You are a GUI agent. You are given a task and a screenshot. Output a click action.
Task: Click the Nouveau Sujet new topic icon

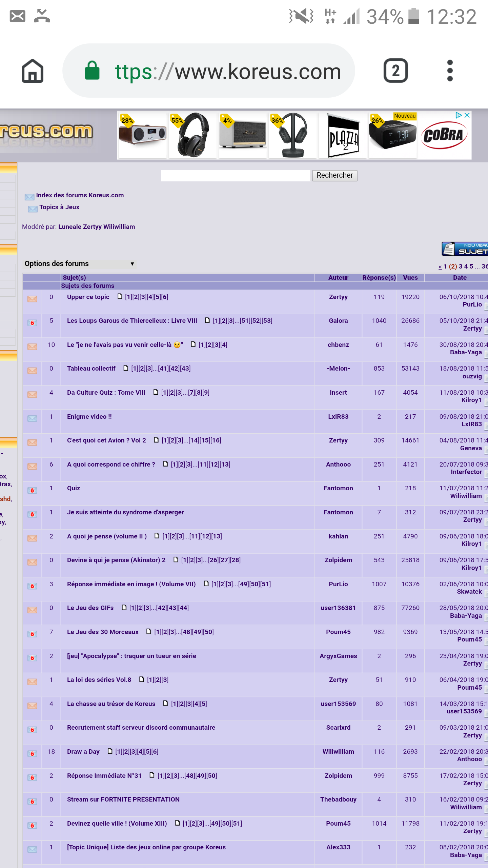pyautogui.click(x=465, y=249)
